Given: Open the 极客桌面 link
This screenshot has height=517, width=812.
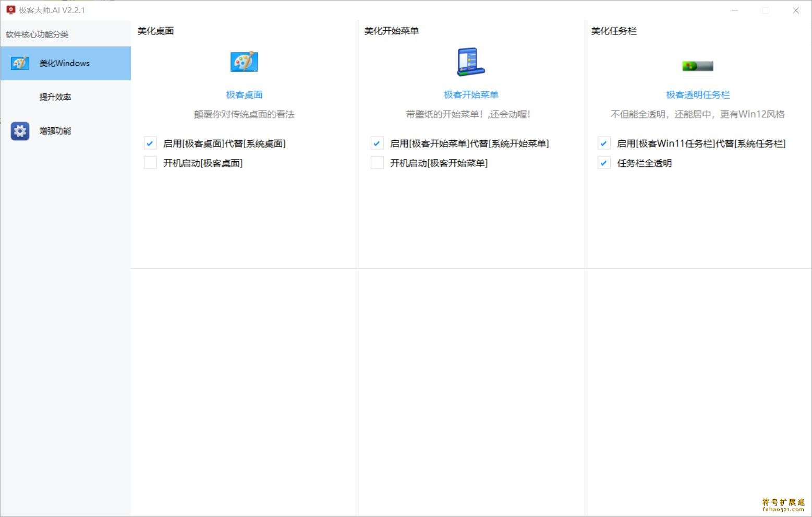Looking at the screenshot, I should point(244,94).
